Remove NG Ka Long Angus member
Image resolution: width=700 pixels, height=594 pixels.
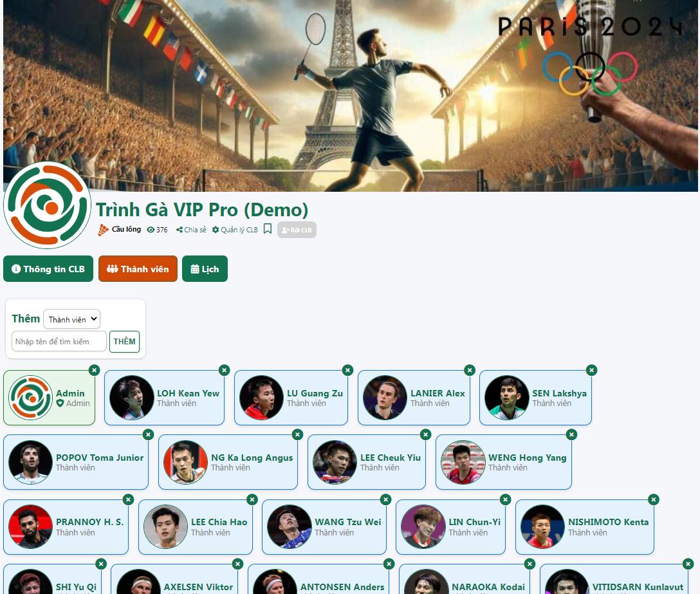point(297,434)
